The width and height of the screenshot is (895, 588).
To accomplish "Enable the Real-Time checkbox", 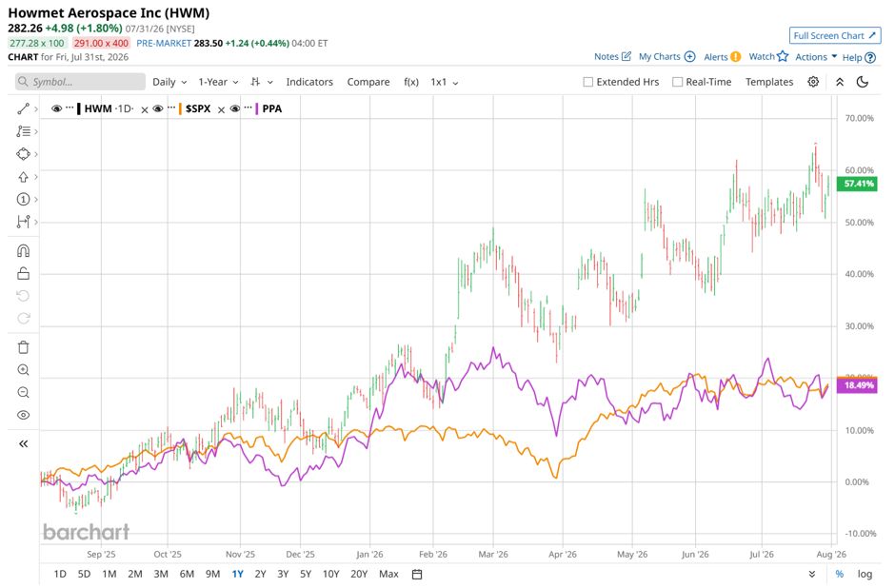I will [x=678, y=82].
